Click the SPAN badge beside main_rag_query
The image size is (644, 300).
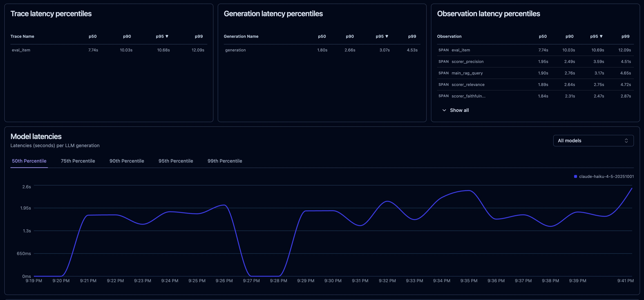point(444,73)
